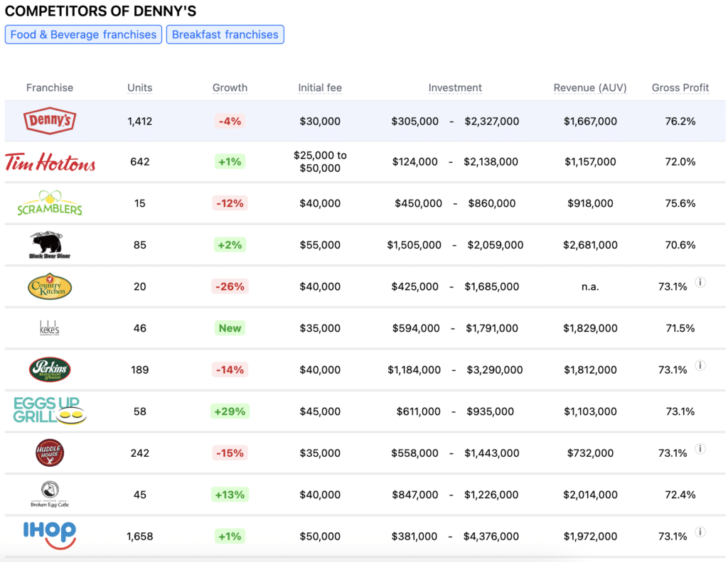Screen dimensions: 728x562
Task: Click Huddle House -15% growth badge
Action: pyautogui.click(x=230, y=453)
